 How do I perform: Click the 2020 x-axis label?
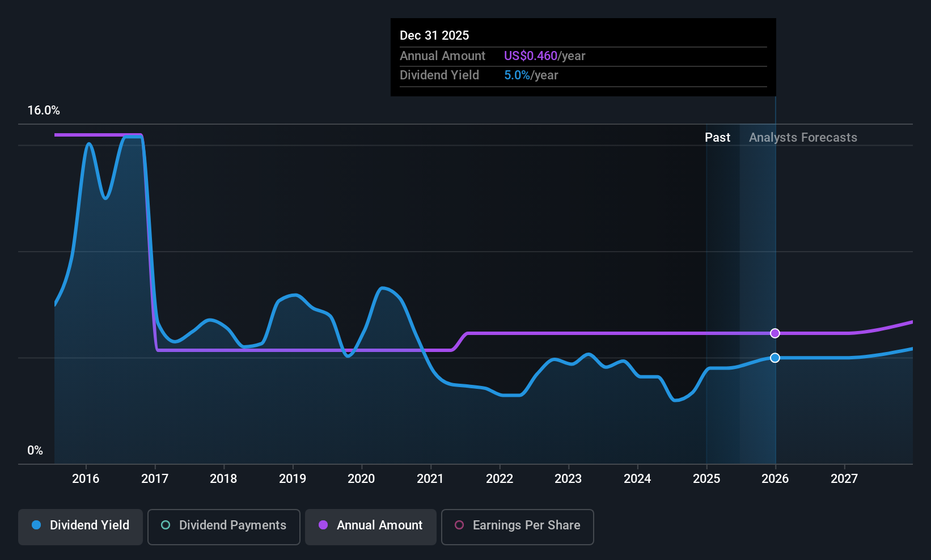coord(361,479)
